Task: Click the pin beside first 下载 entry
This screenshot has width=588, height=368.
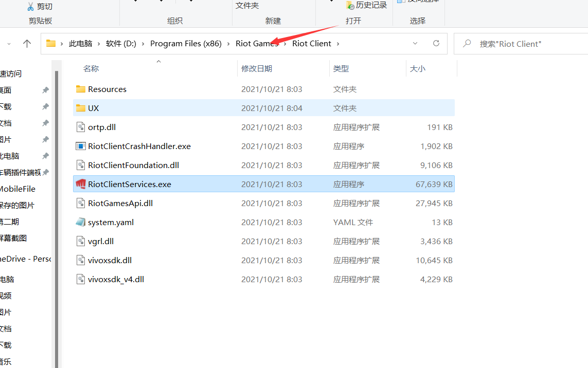Action: click(x=45, y=106)
